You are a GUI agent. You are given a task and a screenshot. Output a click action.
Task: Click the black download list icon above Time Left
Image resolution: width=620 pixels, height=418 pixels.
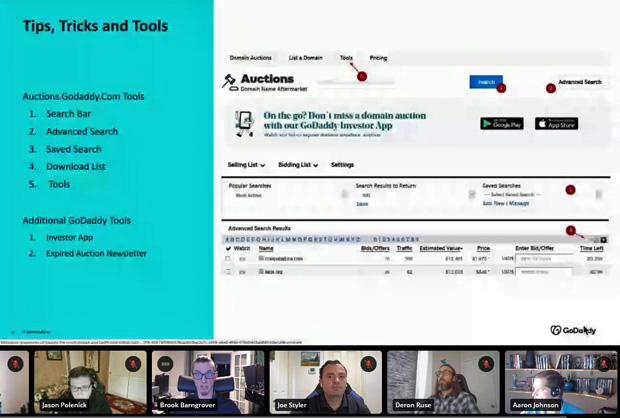(603, 240)
